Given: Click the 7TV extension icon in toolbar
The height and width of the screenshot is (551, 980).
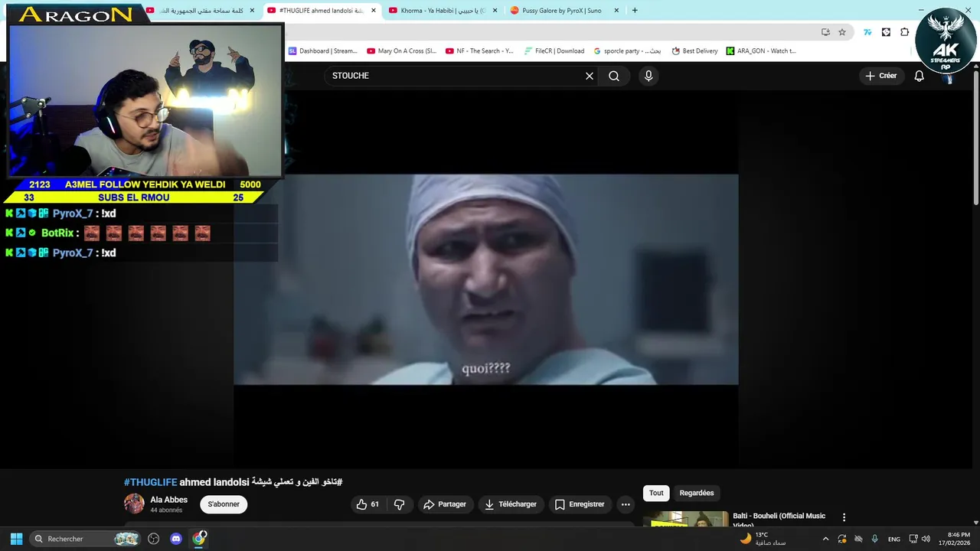Looking at the screenshot, I should [x=867, y=32].
